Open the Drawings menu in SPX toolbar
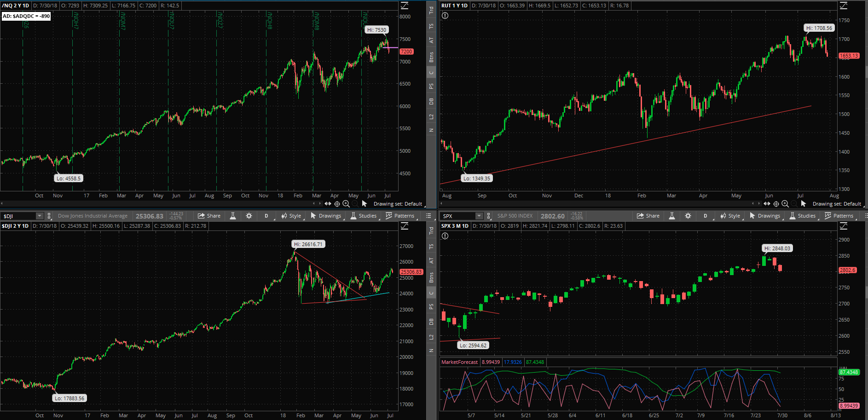 tap(765, 216)
